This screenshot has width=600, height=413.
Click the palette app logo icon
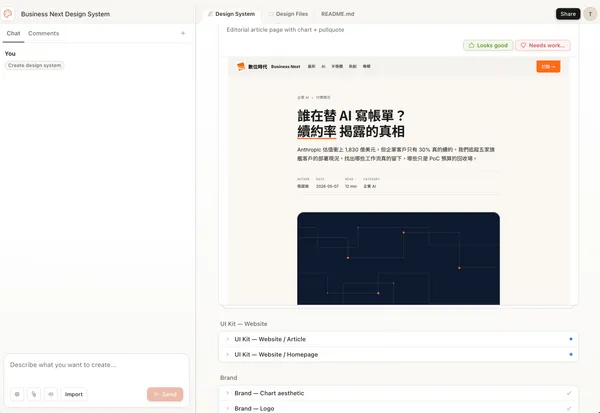click(x=8, y=14)
